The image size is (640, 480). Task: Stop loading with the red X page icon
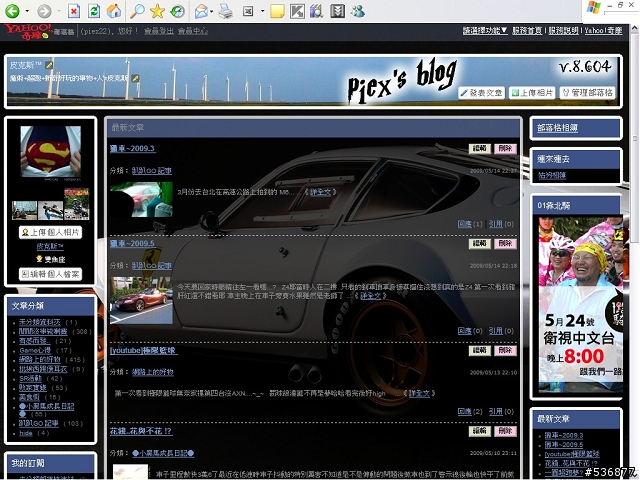pyautogui.click(x=73, y=11)
